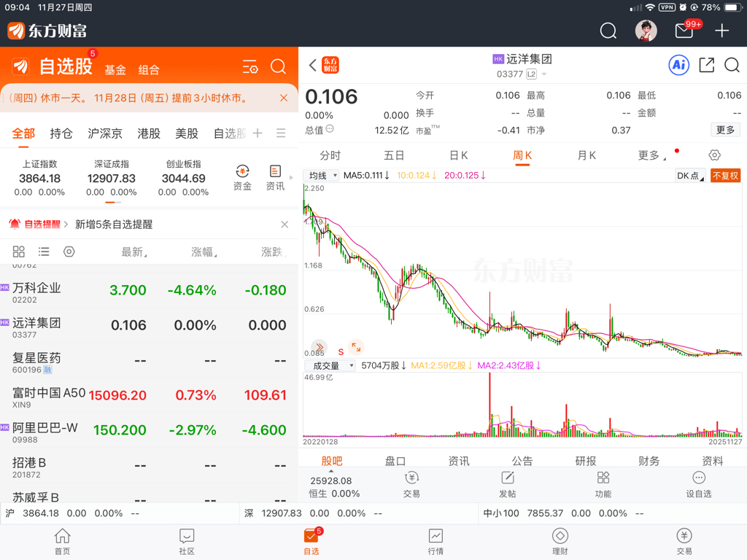Open the Ai assistant button
The height and width of the screenshot is (560, 747).
(x=679, y=65)
